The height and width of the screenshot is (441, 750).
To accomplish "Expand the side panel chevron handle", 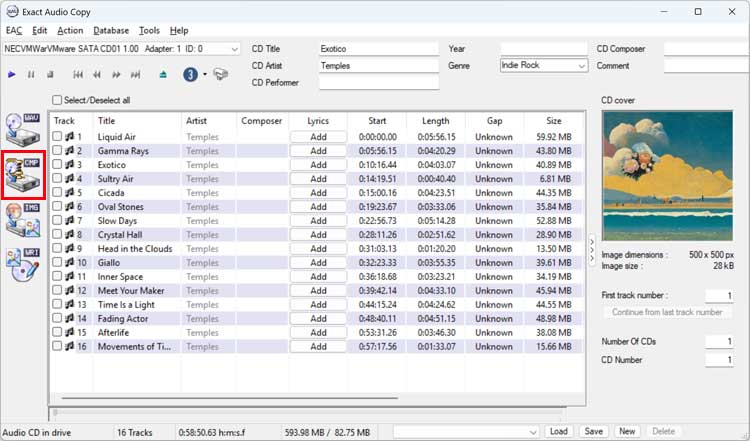I will click(x=592, y=249).
